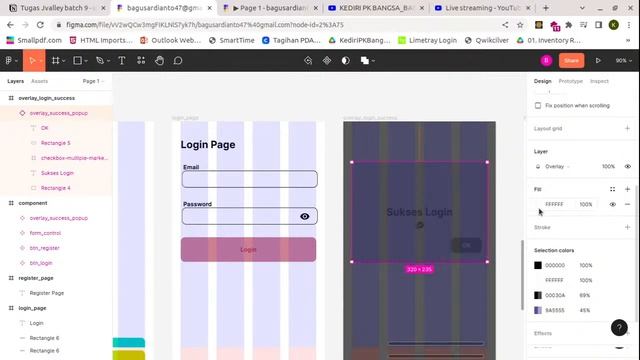Screen dimensions: 640x360
Task: Enable Fix position when scrolling checkbox
Action: [x=538, y=105]
